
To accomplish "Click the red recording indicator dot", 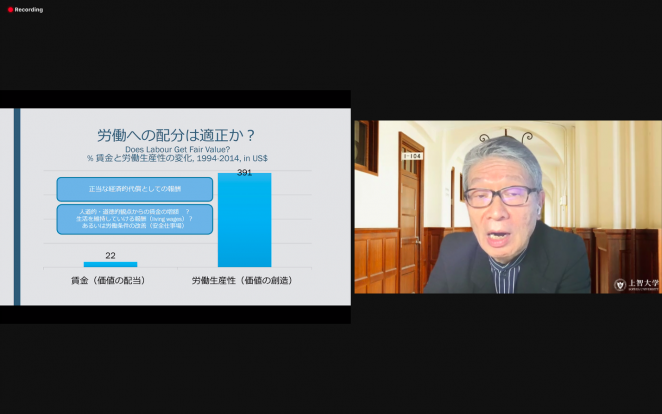I will [x=10, y=9].
